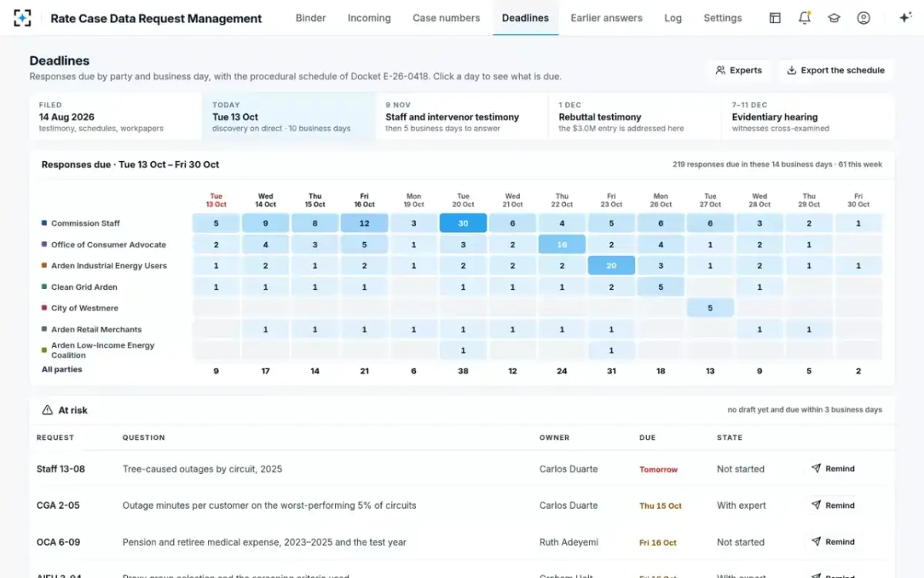924x578 pixels.
Task: Click the Clean Grid Arden label
Action: pyautogui.click(x=84, y=287)
